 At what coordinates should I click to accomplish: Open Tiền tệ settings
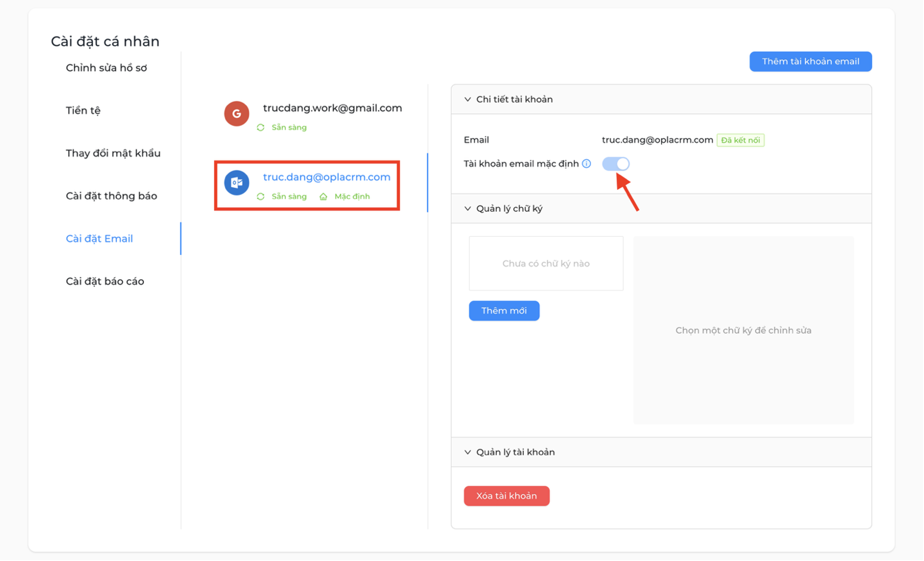83,111
